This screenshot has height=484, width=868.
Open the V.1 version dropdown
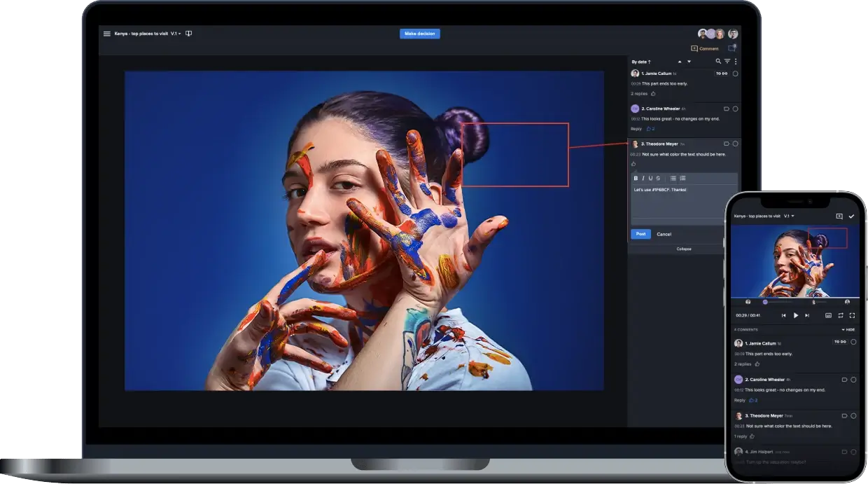pos(174,33)
